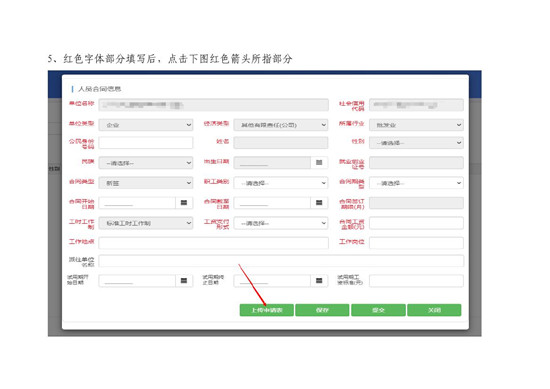Open the 工资支付形式 dropdown

tap(281, 223)
